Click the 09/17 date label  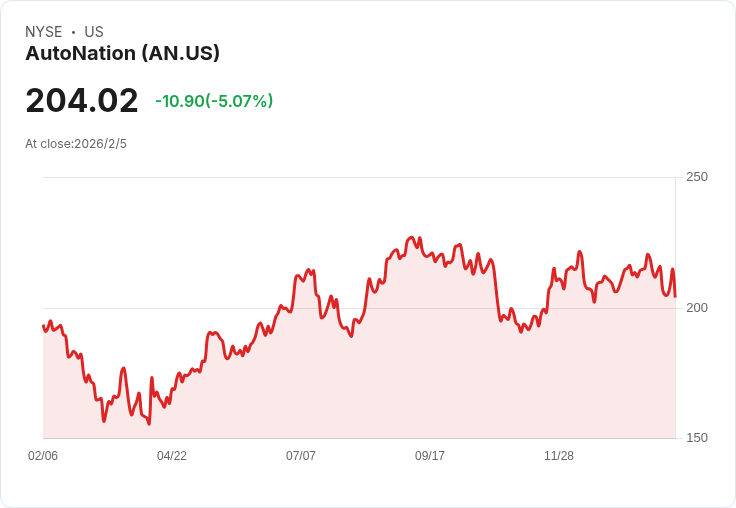pos(430,456)
